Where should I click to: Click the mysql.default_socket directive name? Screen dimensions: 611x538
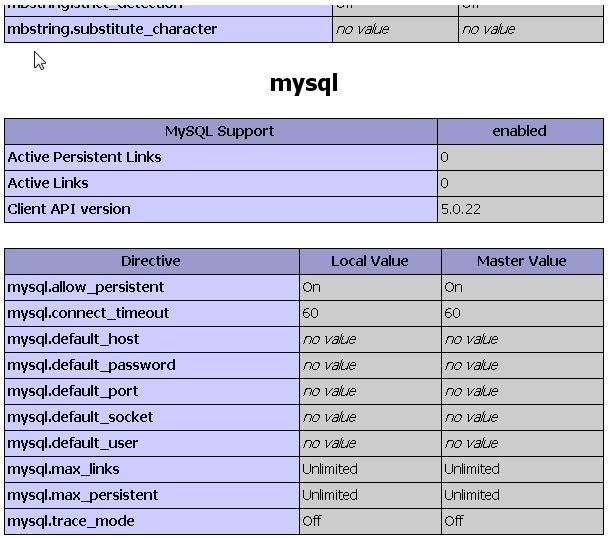80,417
